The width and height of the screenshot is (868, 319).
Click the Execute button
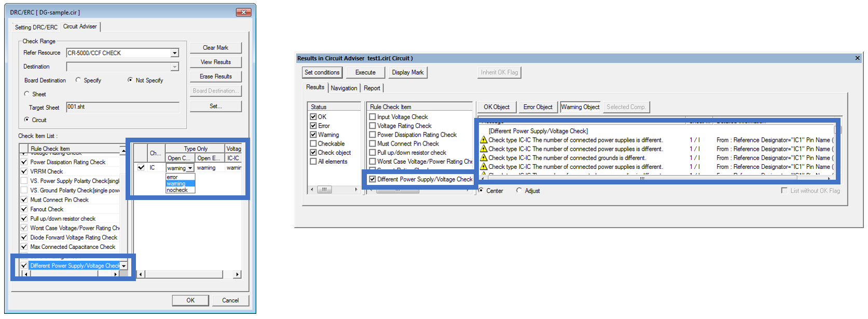pyautogui.click(x=365, y=73)
